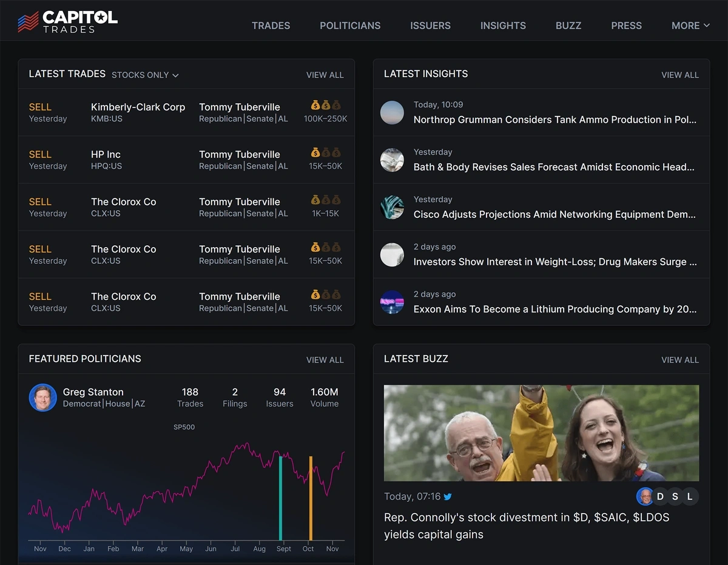Open Greg Stanton's politician name
This screenshot has width=728, height=565.
(x=93, y=392)
